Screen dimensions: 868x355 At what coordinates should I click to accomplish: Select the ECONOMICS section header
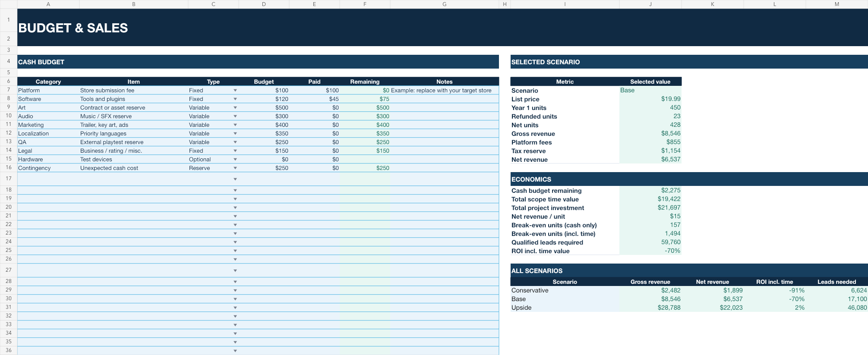[689, 179]
